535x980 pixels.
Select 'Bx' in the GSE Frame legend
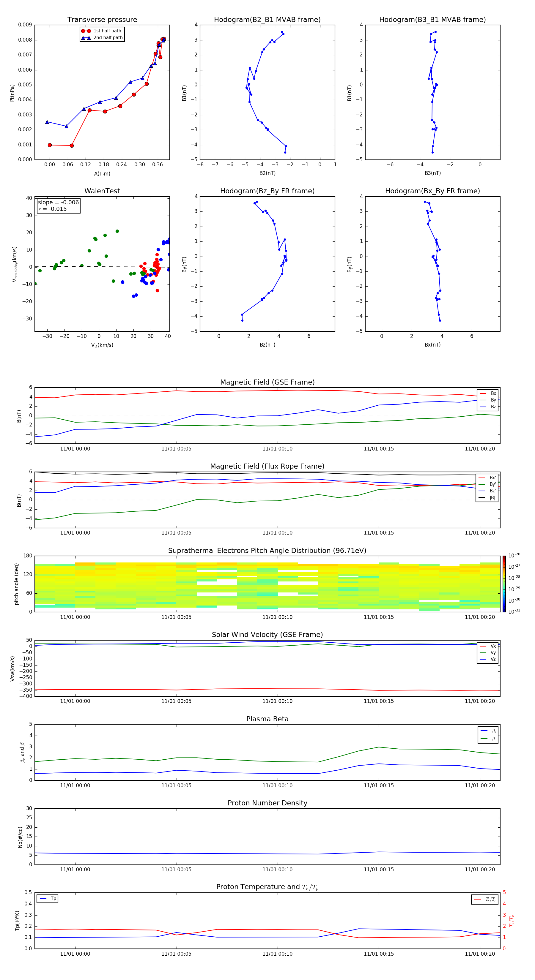(x=488, y=393)
